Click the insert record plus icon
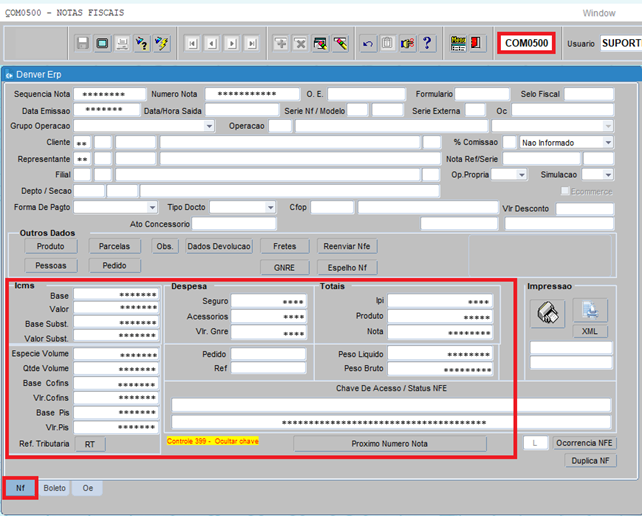 click(x=281, y=44)
